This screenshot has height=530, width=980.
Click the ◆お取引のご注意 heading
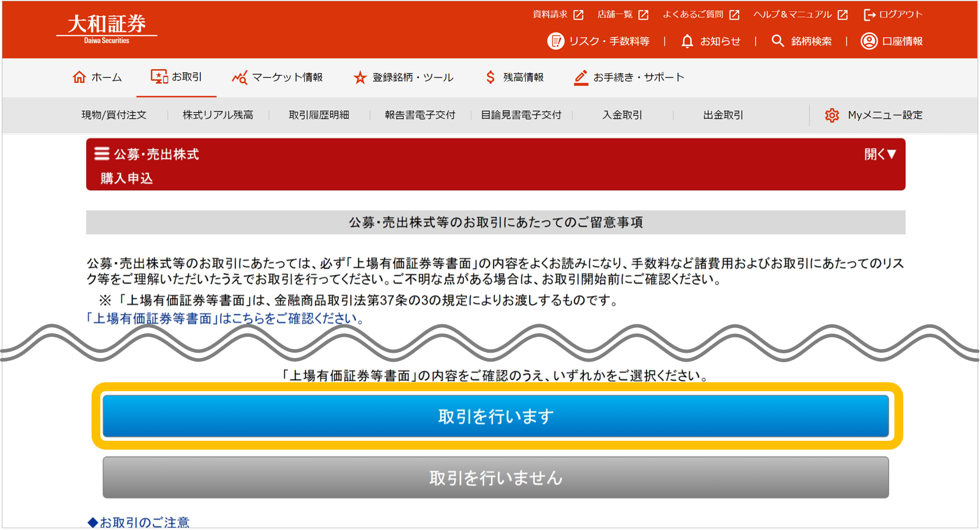click(139, 522)
